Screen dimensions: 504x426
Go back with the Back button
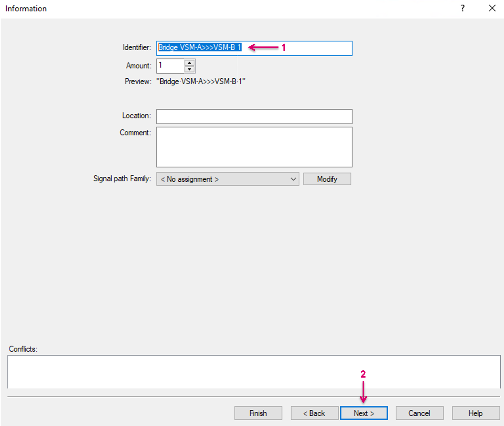[x=314, y=413]
